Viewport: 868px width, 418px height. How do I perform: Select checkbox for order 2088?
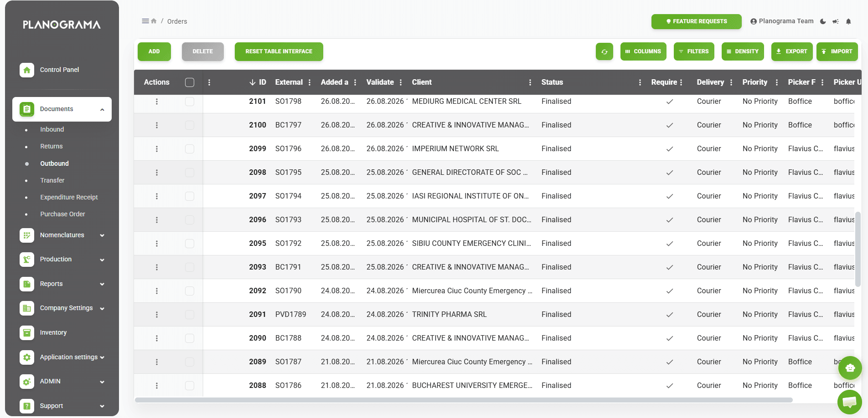[190, 386]
